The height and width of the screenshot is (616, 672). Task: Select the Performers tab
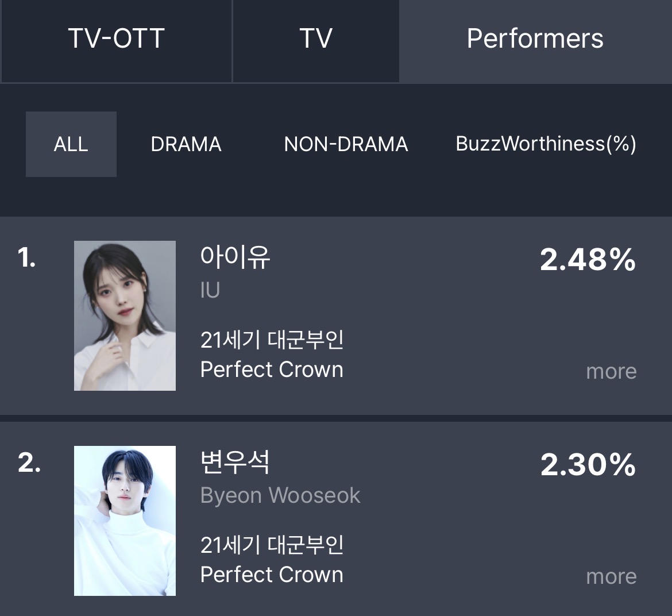[535, 41]
